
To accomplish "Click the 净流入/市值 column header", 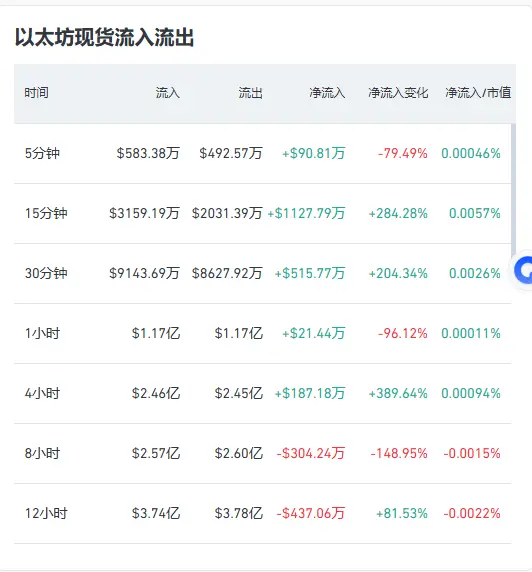I will [x=478, y=93].
